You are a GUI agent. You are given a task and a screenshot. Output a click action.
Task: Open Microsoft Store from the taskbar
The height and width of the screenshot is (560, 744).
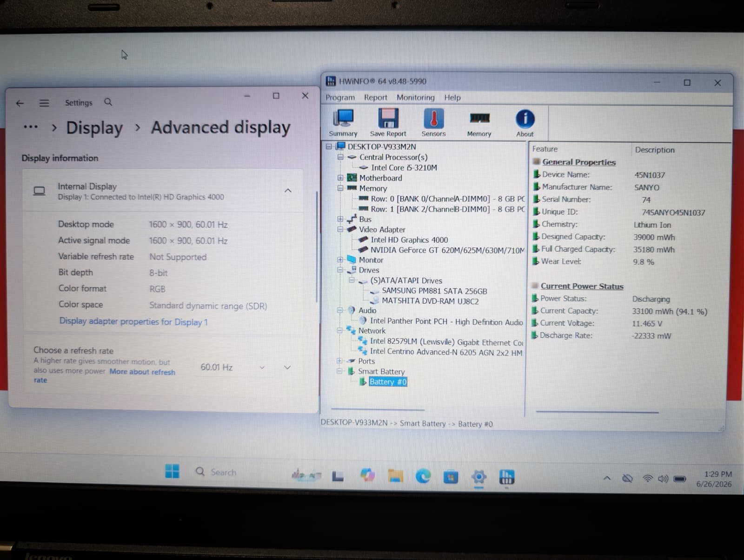click(x=450, y=477)
